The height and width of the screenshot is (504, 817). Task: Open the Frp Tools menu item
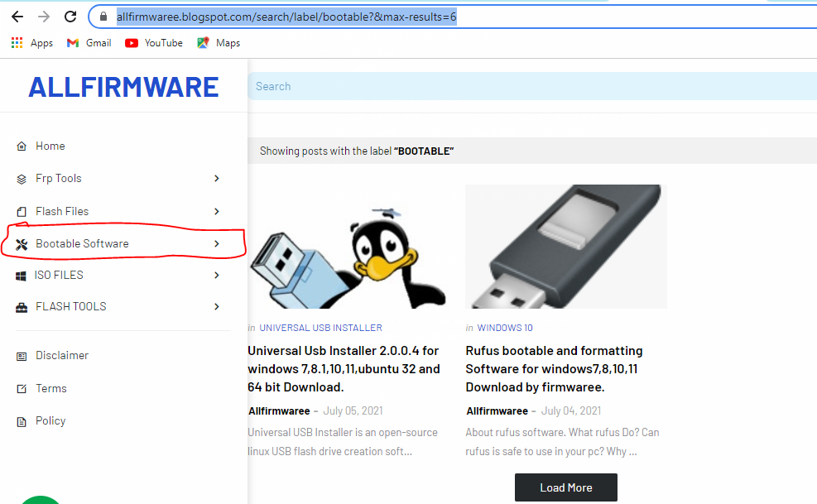[x=58, y=178]
